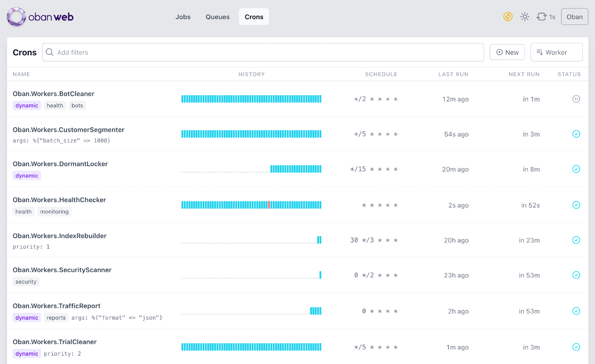This screenshot has width=595, height=364.
Task: Open the 1s refresh rate selector
Action: (x=546, y=17)
